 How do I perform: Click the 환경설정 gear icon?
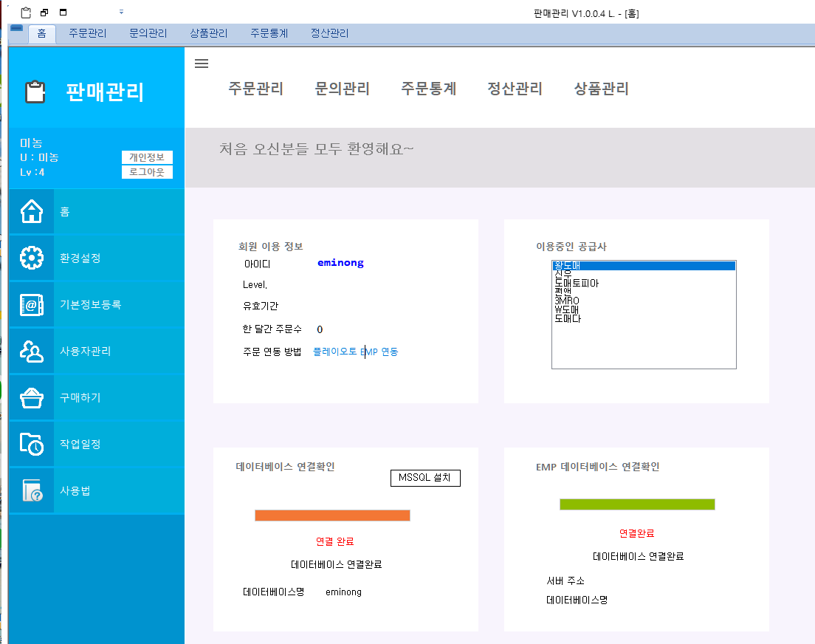[x=32, y=258]
